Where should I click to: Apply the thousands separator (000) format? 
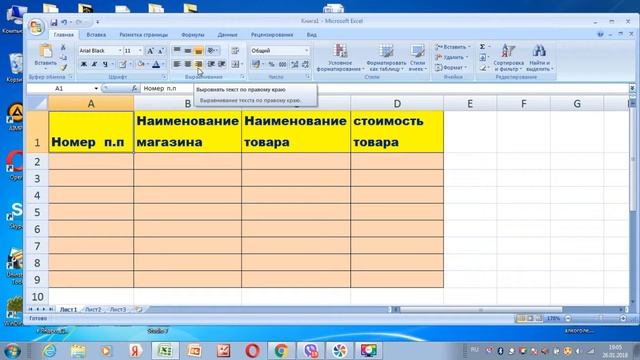tap(282, 64)
